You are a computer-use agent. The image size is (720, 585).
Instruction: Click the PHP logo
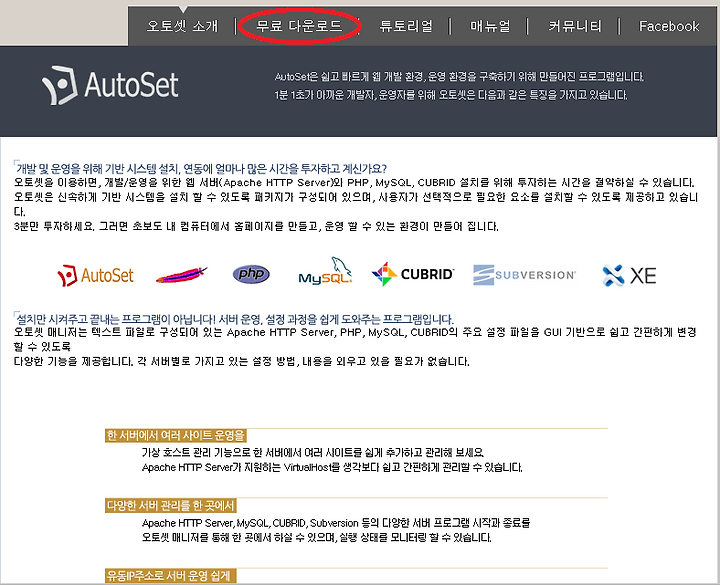point(251,275)
